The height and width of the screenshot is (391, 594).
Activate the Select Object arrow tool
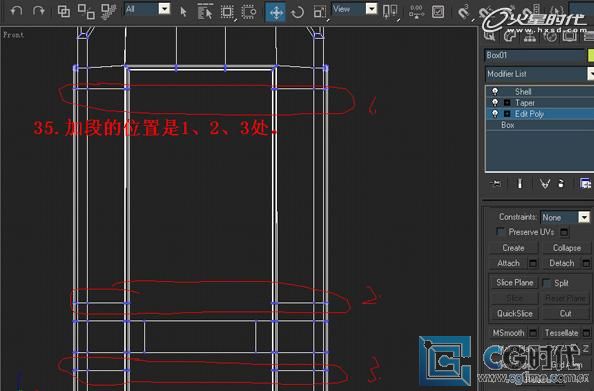[184, 12]
